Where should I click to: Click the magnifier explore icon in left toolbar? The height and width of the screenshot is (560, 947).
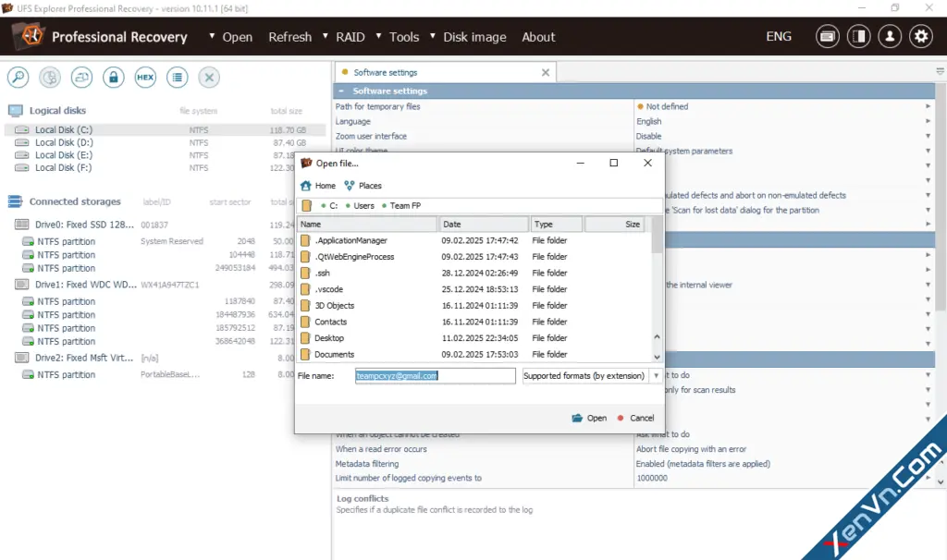(x=18, y=78)
